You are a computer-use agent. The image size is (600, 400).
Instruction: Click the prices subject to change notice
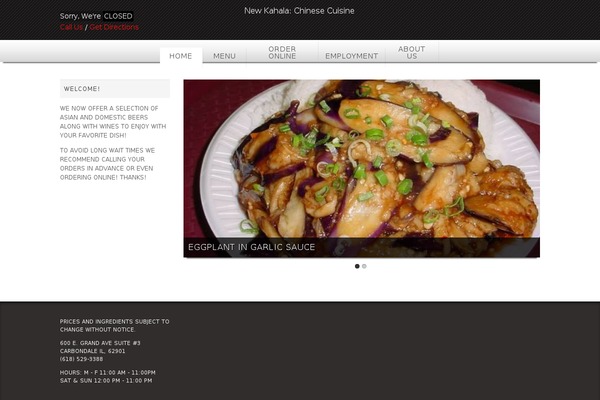(114, 325)
